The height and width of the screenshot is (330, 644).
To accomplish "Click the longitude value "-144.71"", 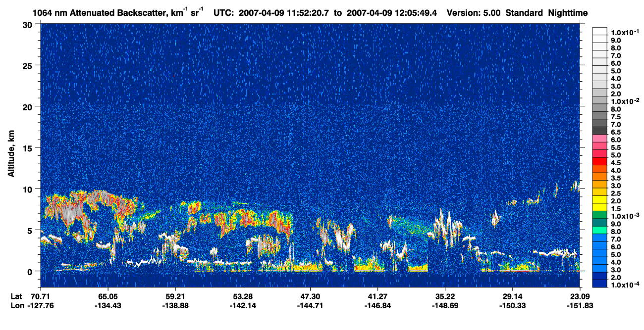I will pyautogui.click(x=310, y=305).
